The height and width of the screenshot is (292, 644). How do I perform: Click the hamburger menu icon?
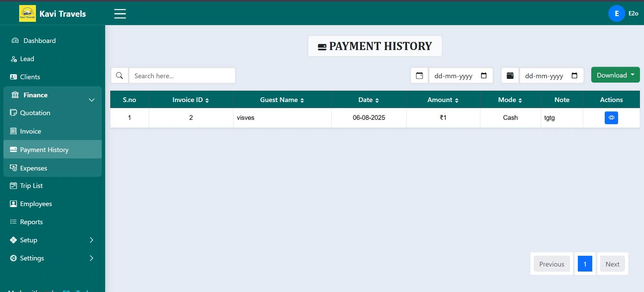pyautogui.click(x=120, y=14)
